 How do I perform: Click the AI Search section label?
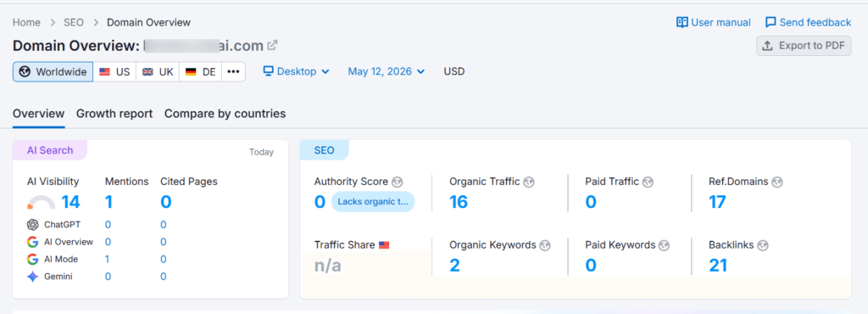click(50, 150)
